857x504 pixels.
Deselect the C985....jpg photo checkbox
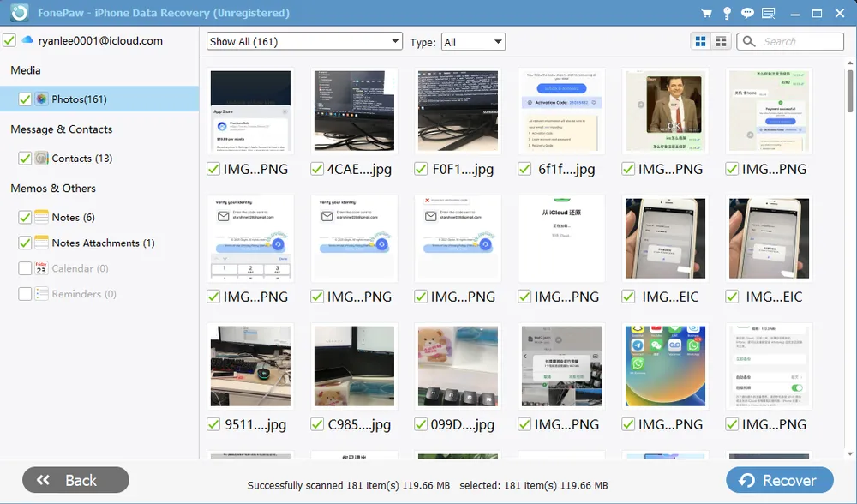pos(317,424)
